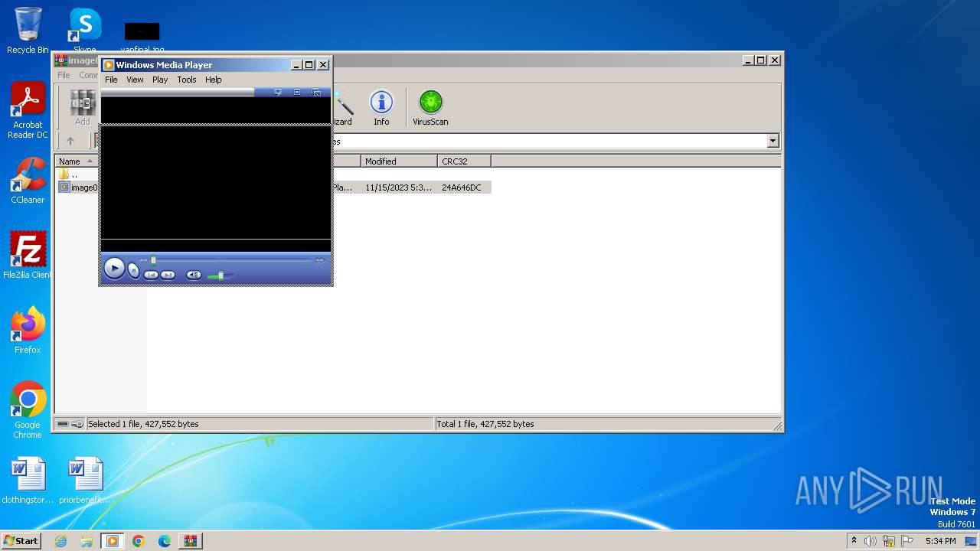
Task: Go up one folder in WinRAR
Action: pos(70,141)
